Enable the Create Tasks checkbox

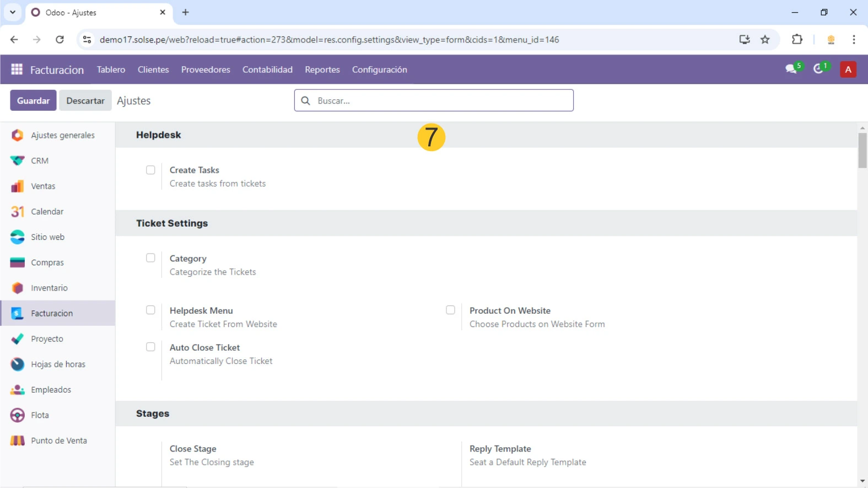pyautogui.click(x=150, y=170)
